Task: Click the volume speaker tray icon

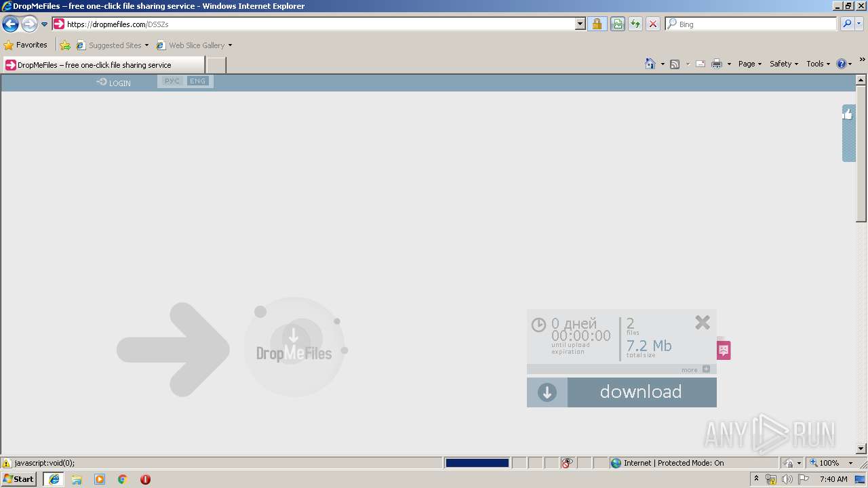Action: [787, 479]
